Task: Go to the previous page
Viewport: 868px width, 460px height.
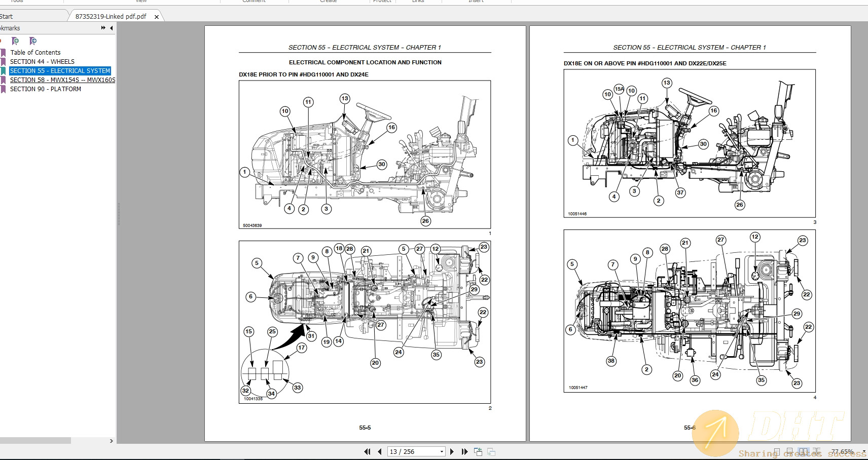Action: pos(380,451)
